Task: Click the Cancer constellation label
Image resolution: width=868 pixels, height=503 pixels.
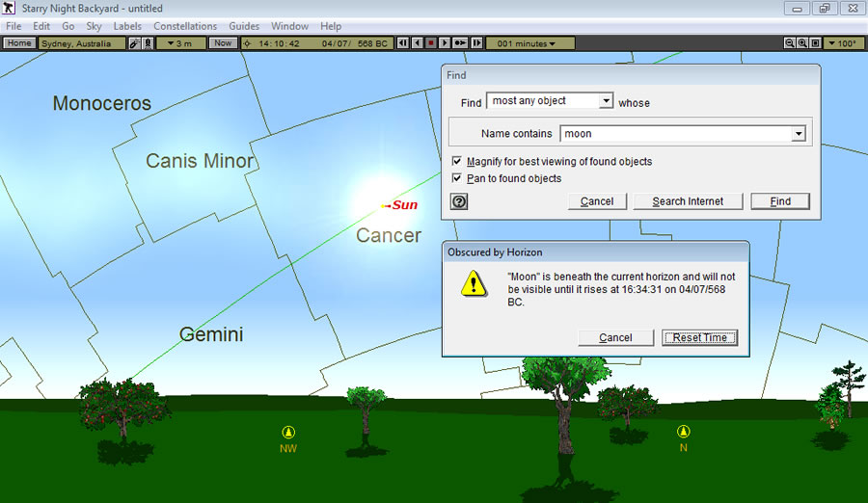Action: 389,235
